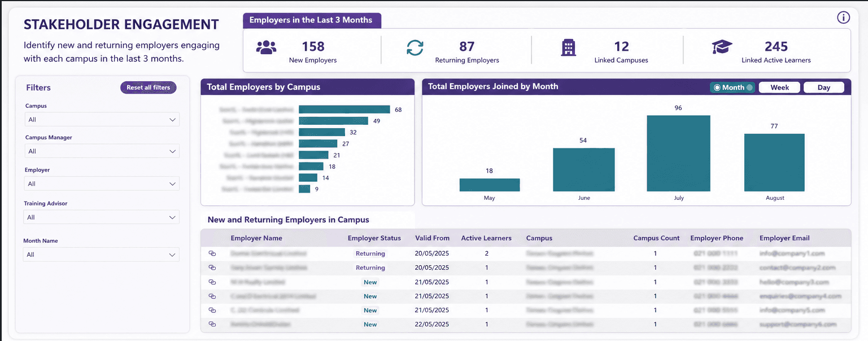Click email info@company1.com
The image size is (868, 341).
(792, 253)
